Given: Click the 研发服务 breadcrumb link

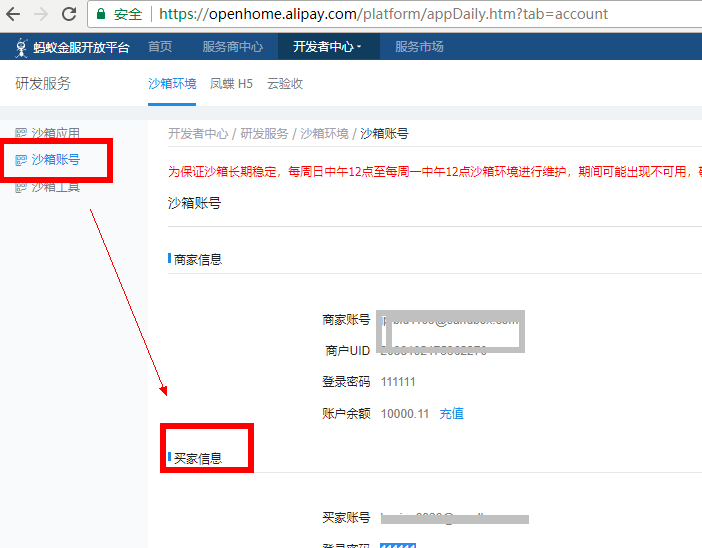Looking at the screenshot, I should (264, 133).
